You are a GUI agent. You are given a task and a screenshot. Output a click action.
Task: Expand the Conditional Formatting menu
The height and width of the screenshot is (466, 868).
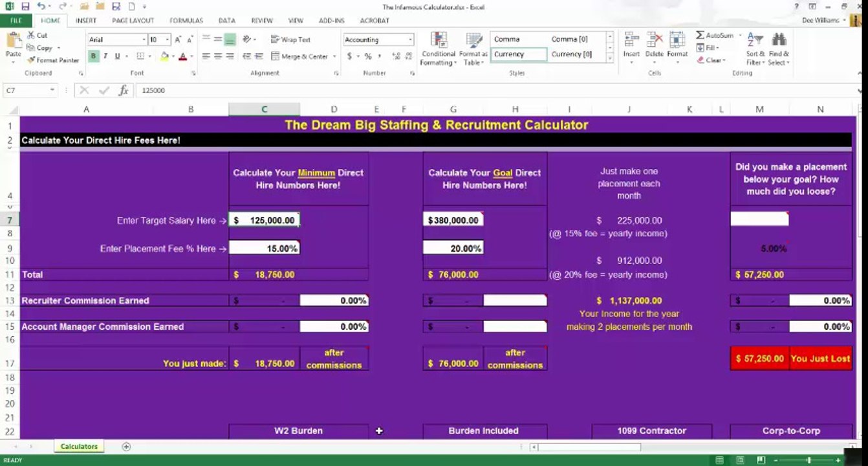click(438, 48)
